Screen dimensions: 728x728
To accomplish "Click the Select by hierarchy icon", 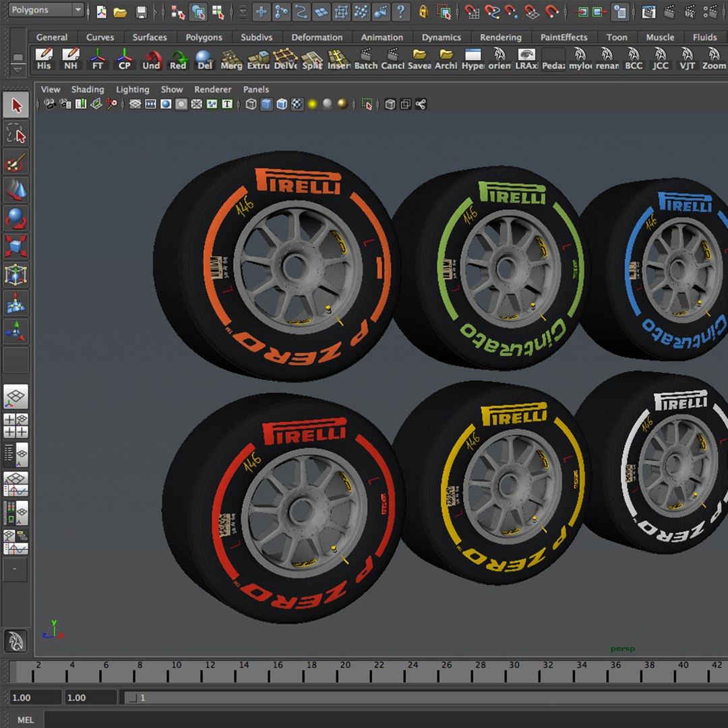I will pos(178,12).
